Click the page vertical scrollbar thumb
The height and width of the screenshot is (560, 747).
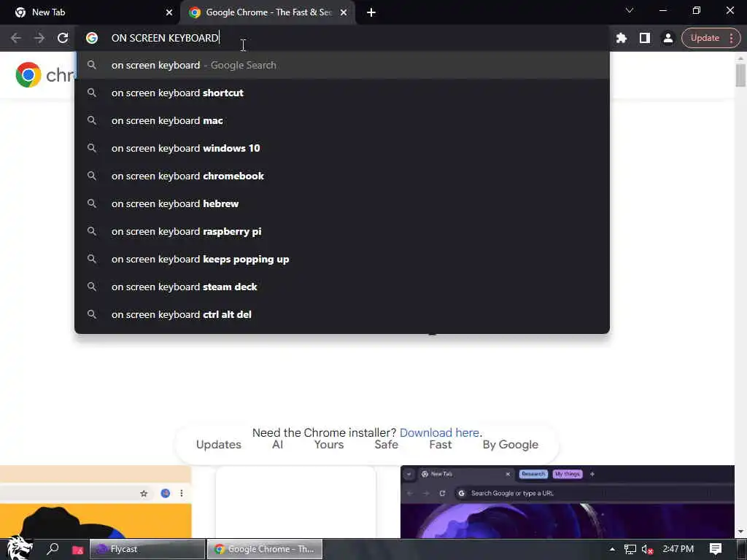click(x=740, y=75)
